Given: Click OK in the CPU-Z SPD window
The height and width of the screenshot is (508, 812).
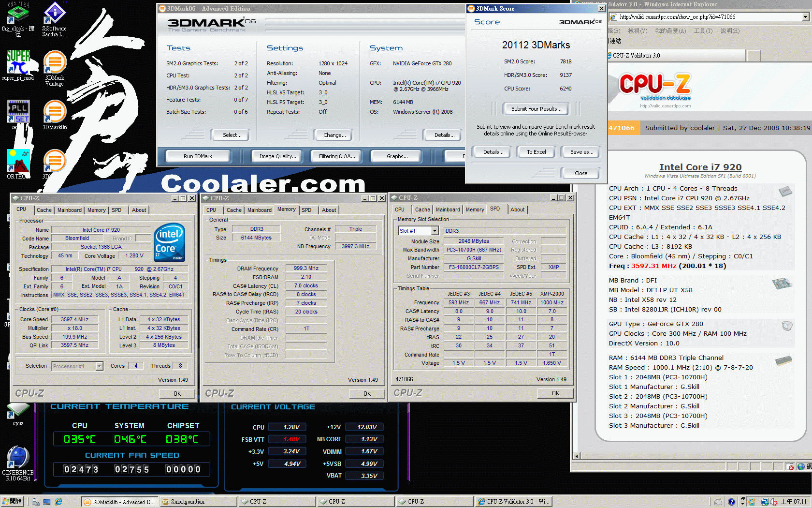Looking at the screenshot, I should tap(555, 393).
